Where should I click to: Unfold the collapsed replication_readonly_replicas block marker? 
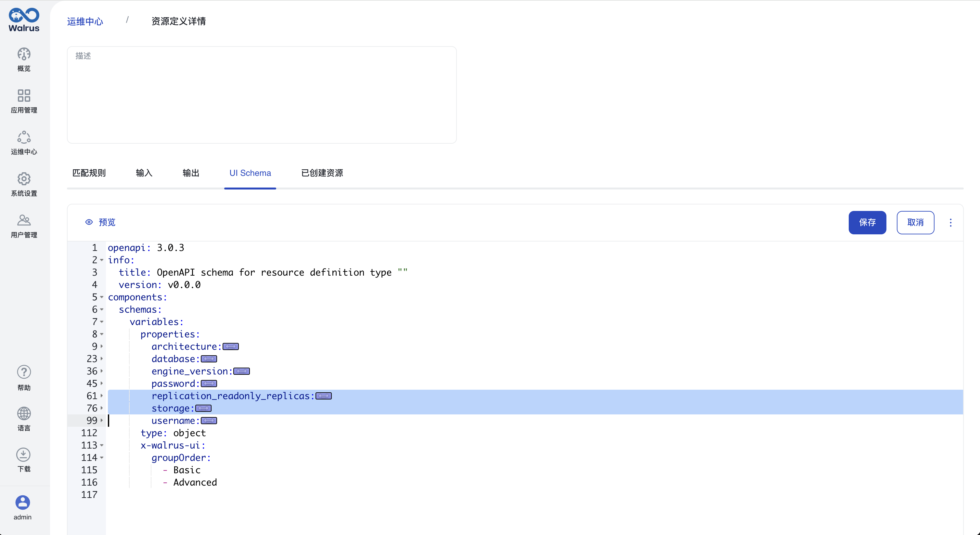324,396
